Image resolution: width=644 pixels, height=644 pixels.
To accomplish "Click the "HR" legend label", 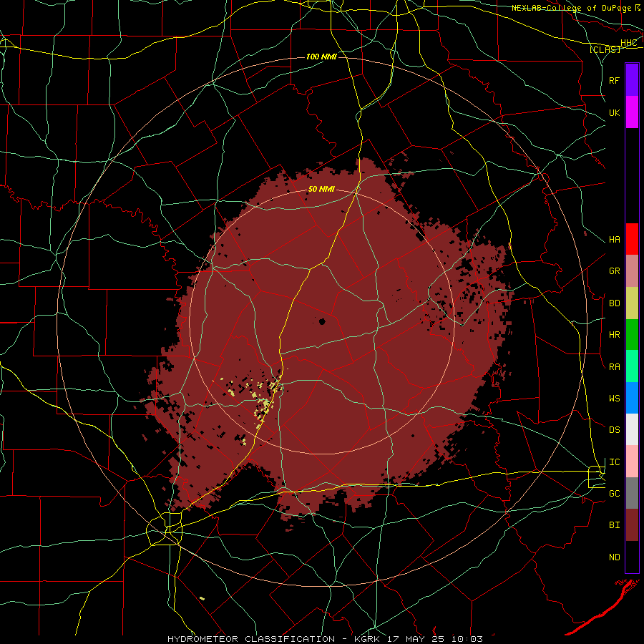I will pyautogui.click(x=614, y=335).
